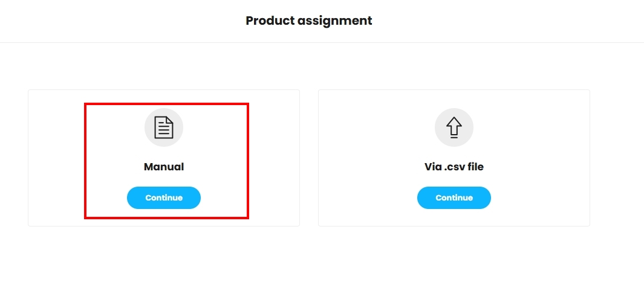Choose the CSV file assignment card
The height and width of the screenshot is (302, 644).
(454, 158)
